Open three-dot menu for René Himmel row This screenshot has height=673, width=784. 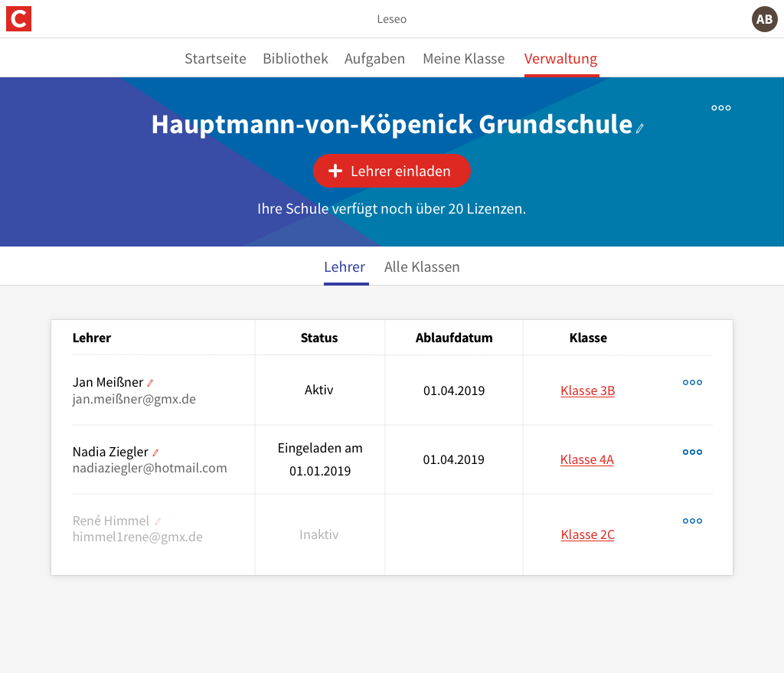tap(692, 521)
